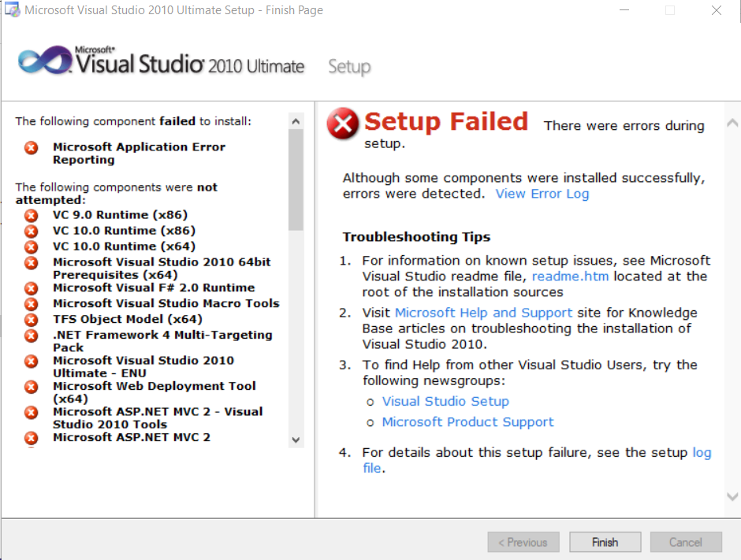The image size is (741, 560).
Task: Click error icon beside Microsoft Web Deployment Tool
Action: (31, 387)
